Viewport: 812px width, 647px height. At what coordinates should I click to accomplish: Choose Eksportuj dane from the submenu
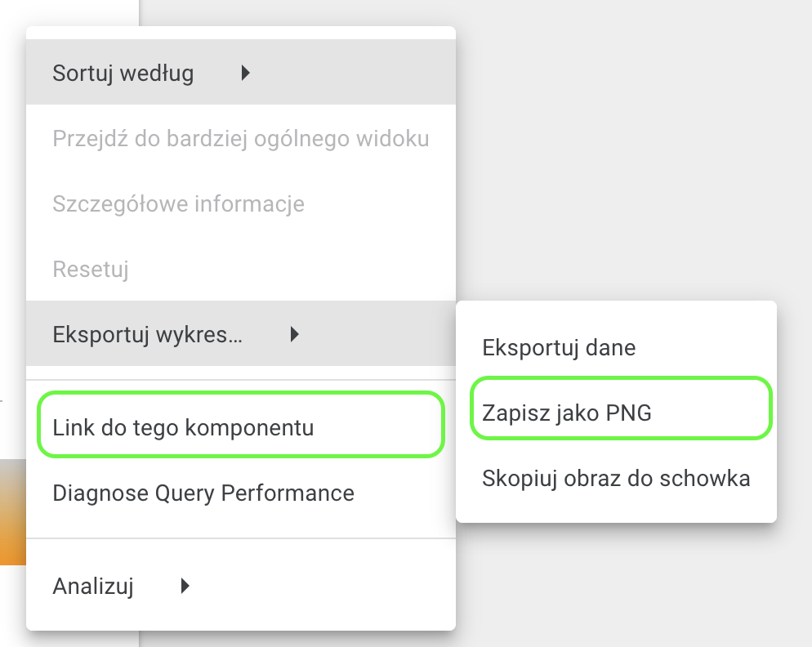pyautogui.click(x=559, y=347)
